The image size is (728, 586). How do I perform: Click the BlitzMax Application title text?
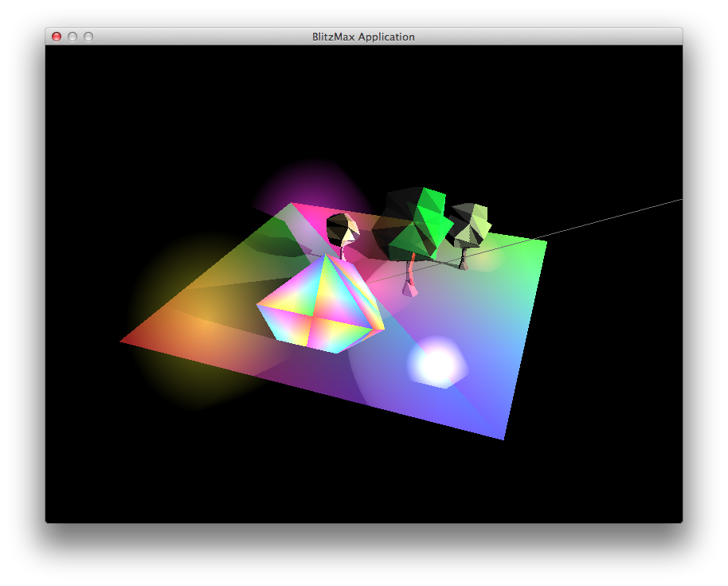click(363, 37)
